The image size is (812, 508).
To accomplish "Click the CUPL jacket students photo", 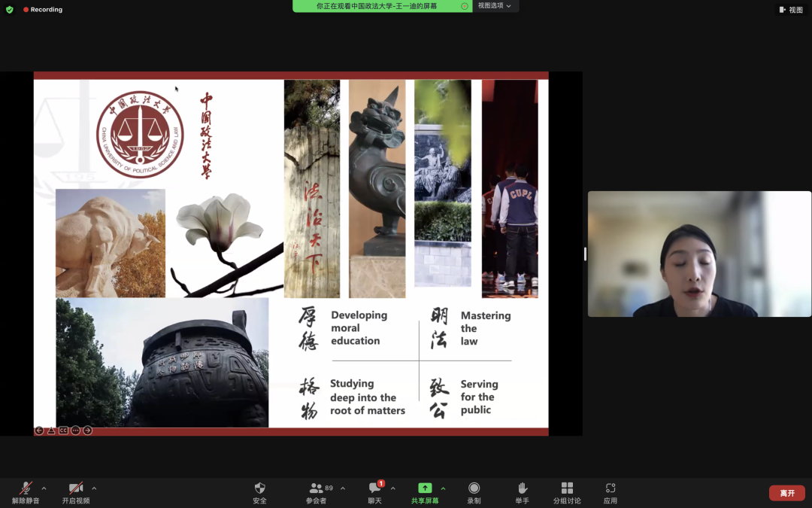I will (x=510, y=189).
